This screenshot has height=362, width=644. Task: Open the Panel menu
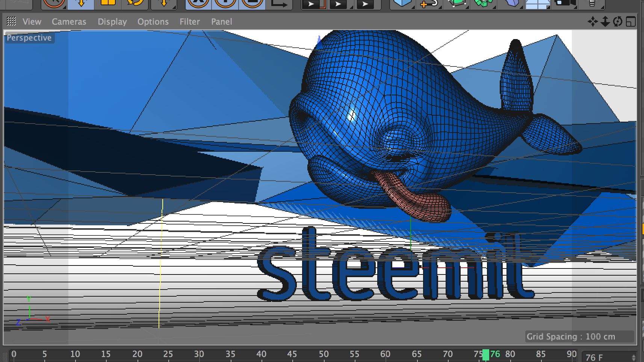point(221,22)
